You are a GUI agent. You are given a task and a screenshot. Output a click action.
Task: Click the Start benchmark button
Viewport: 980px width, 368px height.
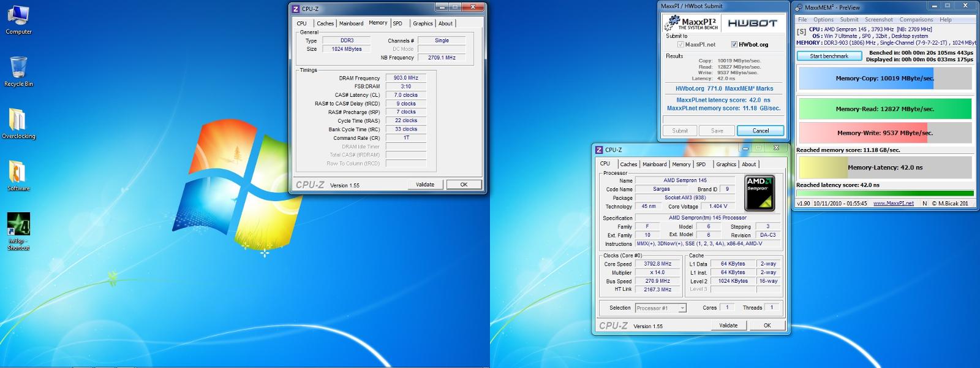(829, 56)
